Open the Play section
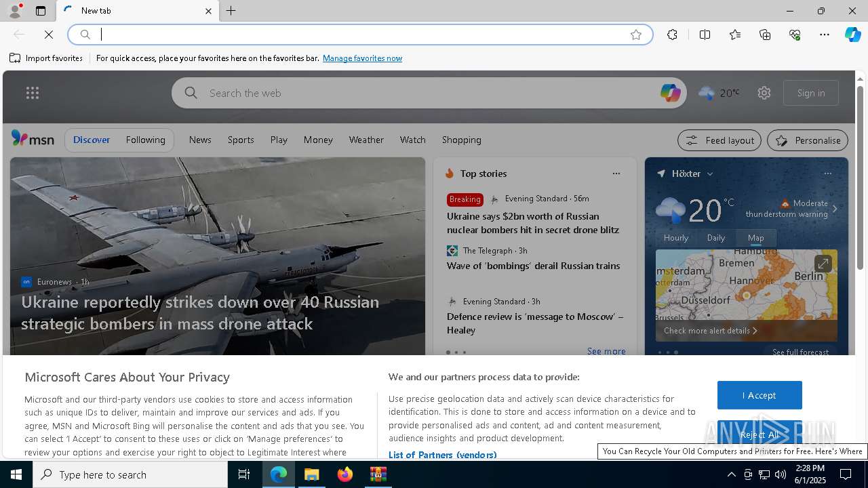This screenshot has height=488, width=868. [x=279, y=140]
